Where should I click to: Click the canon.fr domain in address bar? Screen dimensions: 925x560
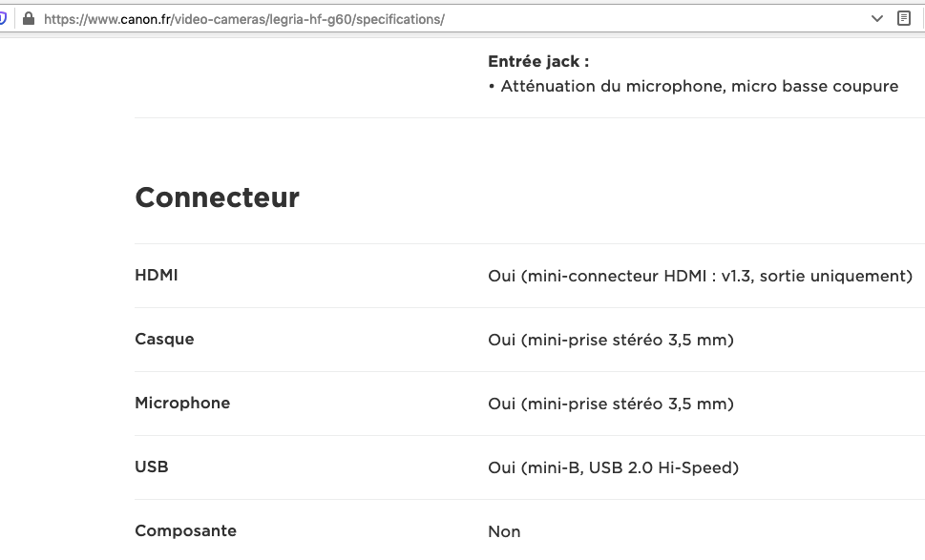[146, 19]
